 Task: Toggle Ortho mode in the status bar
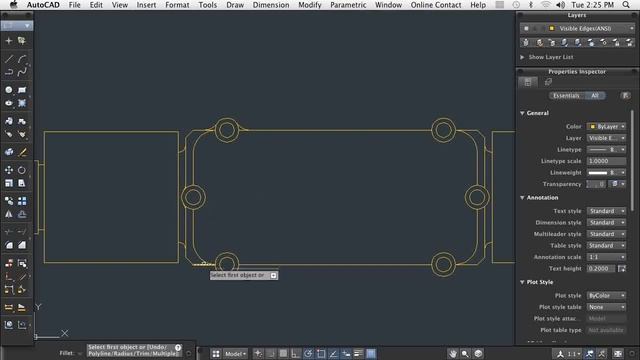pyautogui.click(x=296, y=353)
